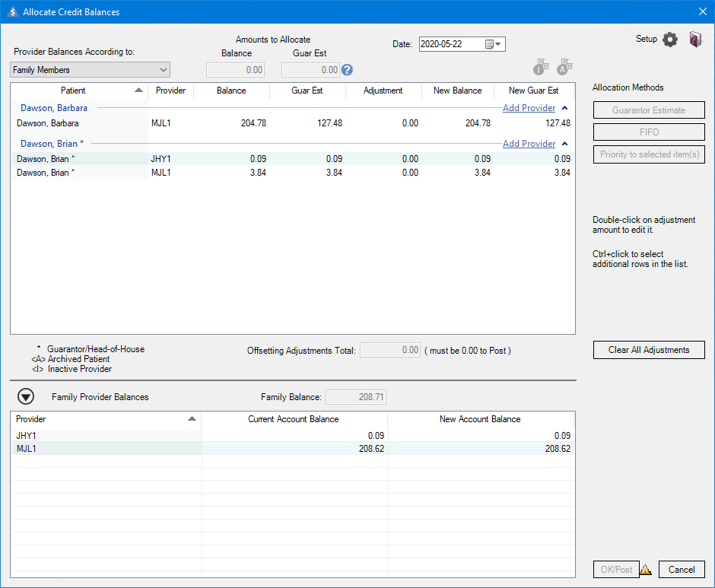The width and height of the screenshot is (715, 588).
Task: Click the archived patient checklist icon
Action: 564,68
